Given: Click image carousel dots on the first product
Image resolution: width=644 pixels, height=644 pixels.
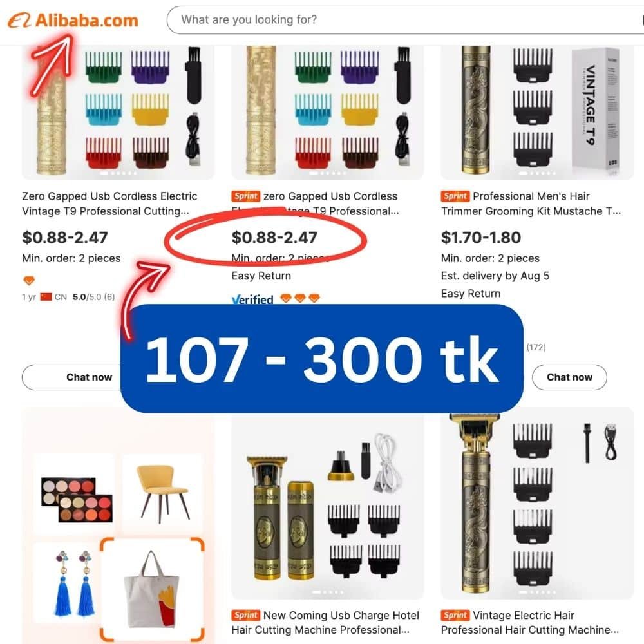Looking at the screenshot, I should pos(118,173).
